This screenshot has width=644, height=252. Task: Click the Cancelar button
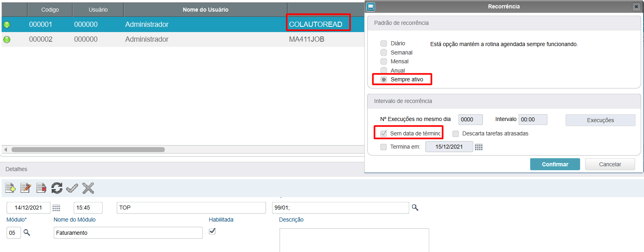click(x=610, y=164)
